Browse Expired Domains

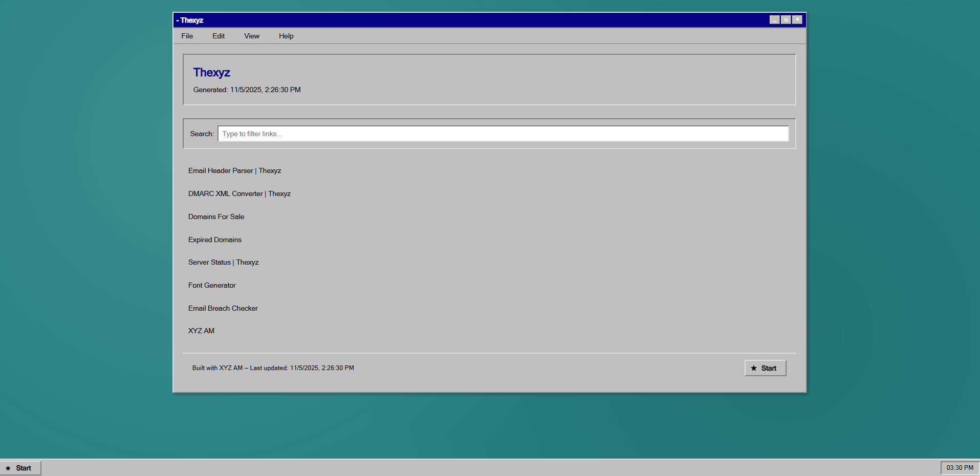[214, 240]
